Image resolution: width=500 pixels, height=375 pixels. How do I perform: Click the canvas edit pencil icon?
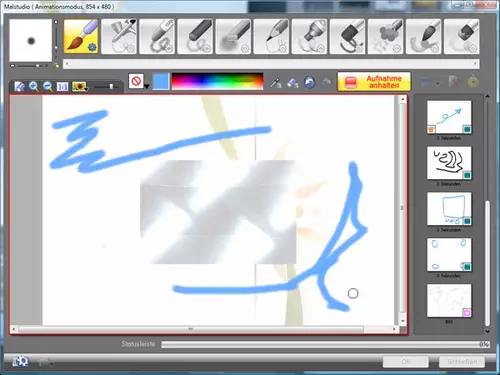[x=19, y=87]
